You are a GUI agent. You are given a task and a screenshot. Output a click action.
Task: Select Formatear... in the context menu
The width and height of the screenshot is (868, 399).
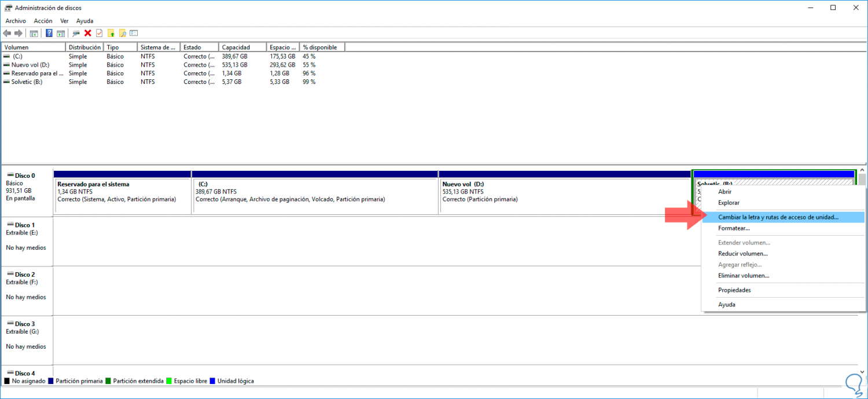(x=783, y=228)
